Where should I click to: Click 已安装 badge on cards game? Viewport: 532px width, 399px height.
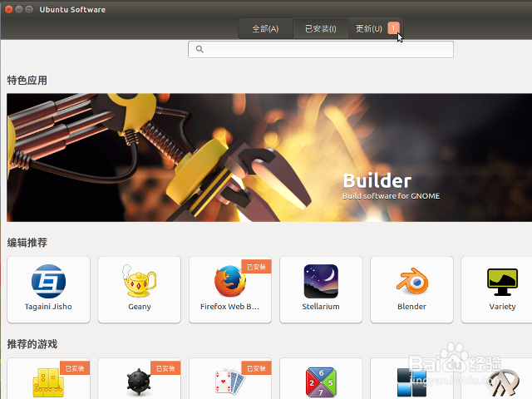[256, 368]
